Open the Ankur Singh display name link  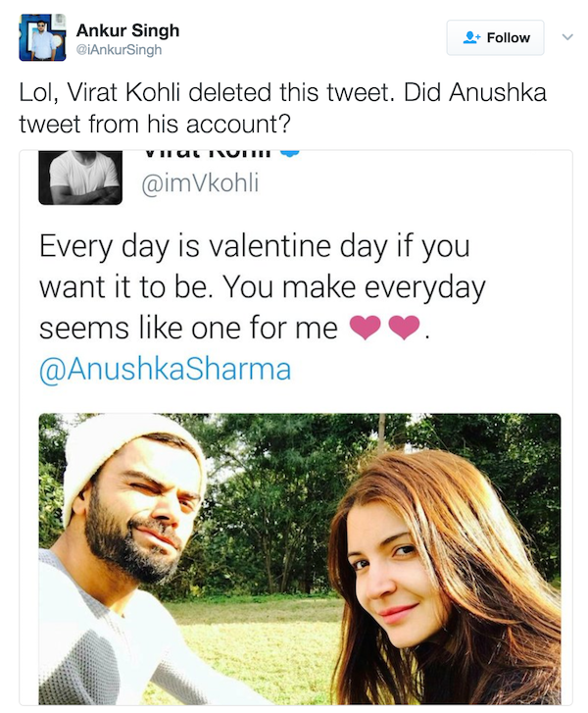coord(127,30)
